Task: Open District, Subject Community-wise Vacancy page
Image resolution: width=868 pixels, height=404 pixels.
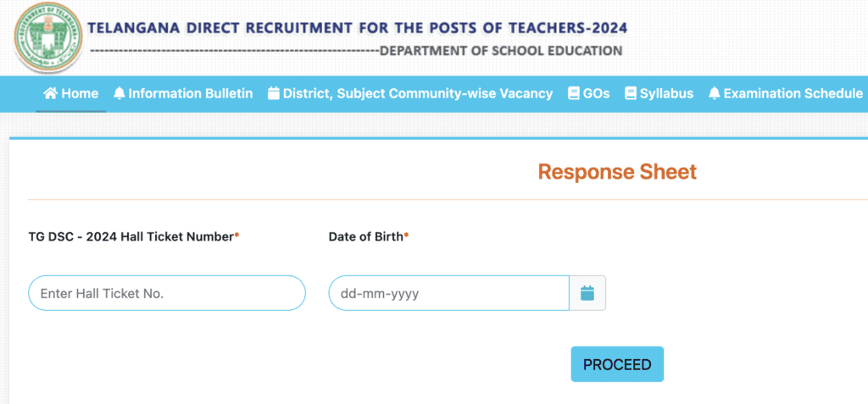Action: tap(417, 94)
